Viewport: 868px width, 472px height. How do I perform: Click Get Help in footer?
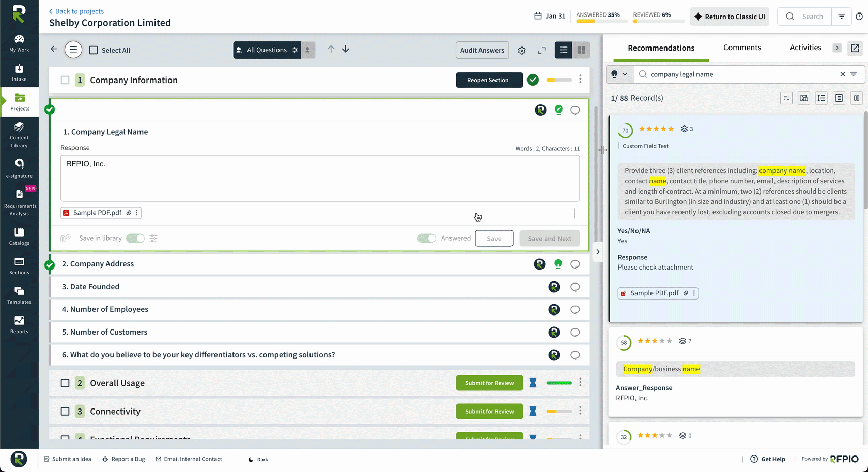tap(768, 459)
